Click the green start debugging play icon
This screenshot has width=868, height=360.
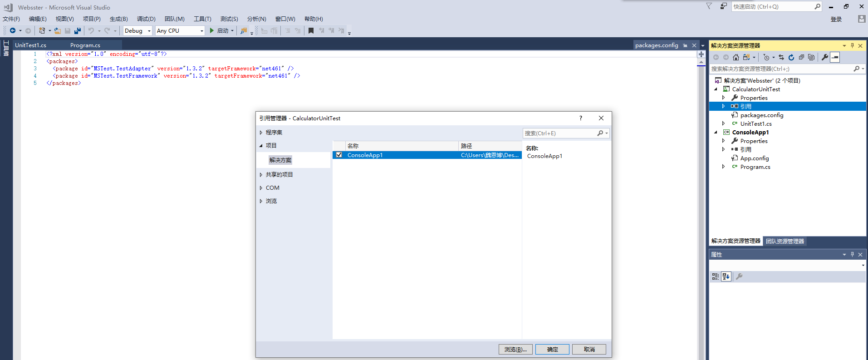click(211, 30)
